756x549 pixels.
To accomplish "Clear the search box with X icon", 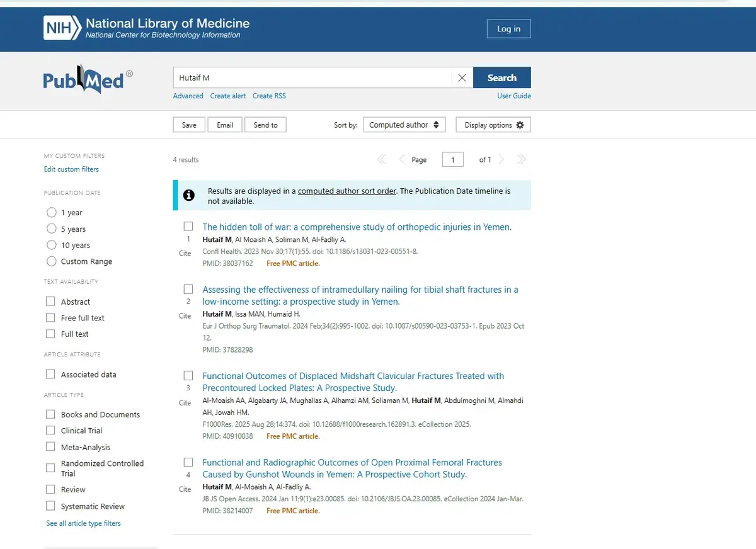I will [462, 78].
